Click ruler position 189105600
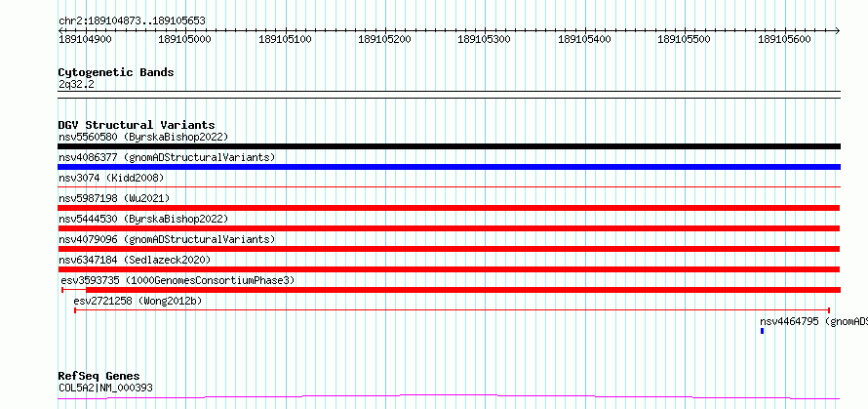 [x=784, y=39]
